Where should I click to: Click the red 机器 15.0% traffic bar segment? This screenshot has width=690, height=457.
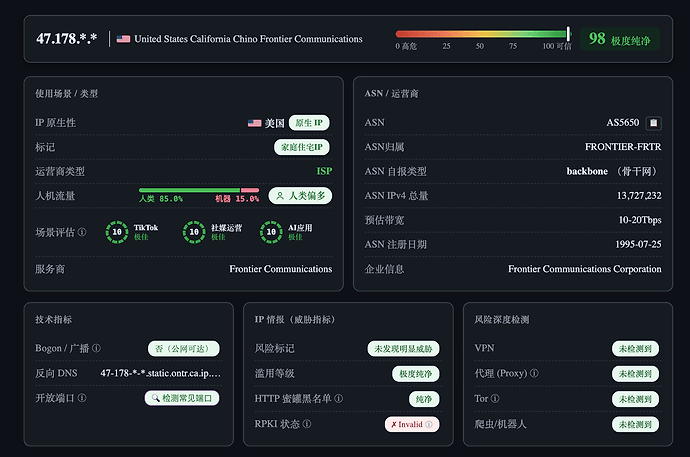click(250, 190)
